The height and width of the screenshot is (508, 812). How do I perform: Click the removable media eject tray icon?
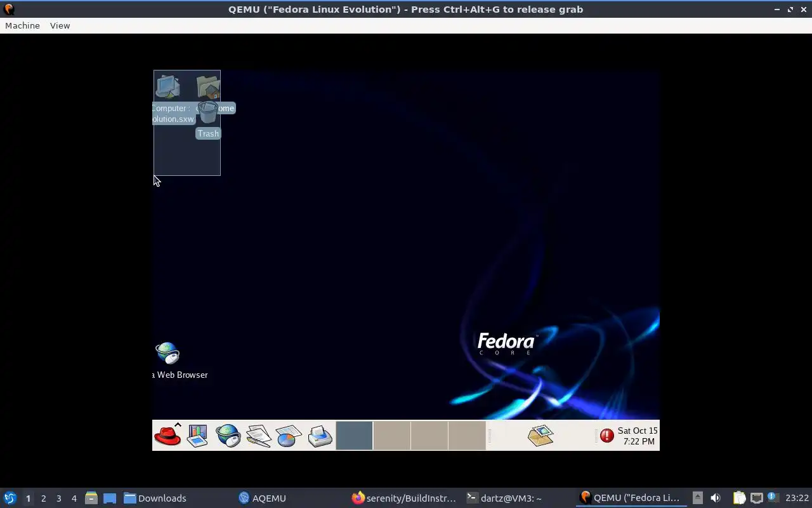698,498
